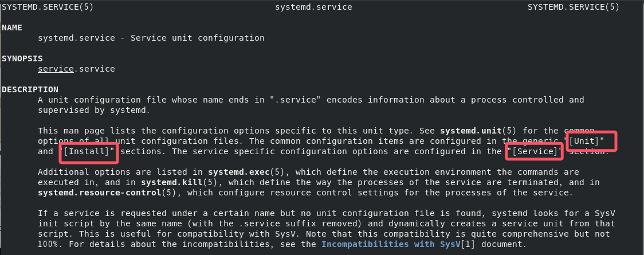644x255 pixels.
Task: Click the top-left SYSTEMD.SERVICE(5) header
Action: (x=47, y=7)
